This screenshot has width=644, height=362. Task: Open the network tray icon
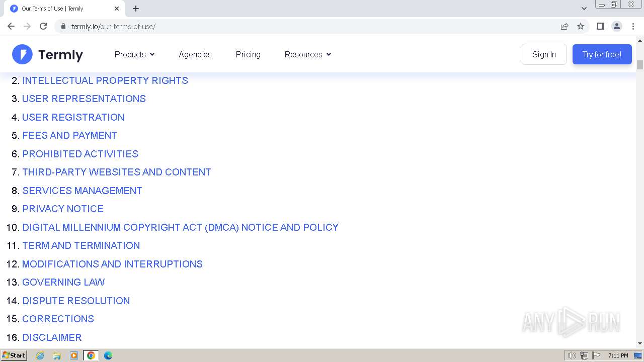(584, 355)
